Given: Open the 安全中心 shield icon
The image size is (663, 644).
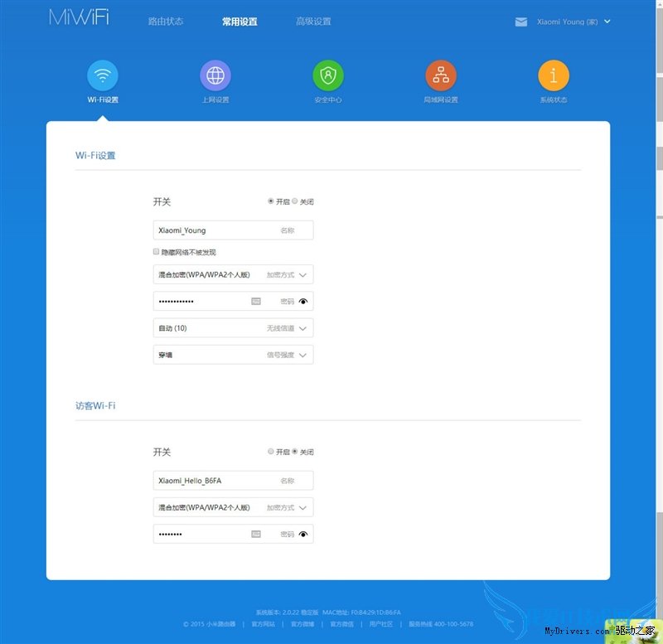Looking at the screenshot, I should pyautogui.click(x=328, y=75).
